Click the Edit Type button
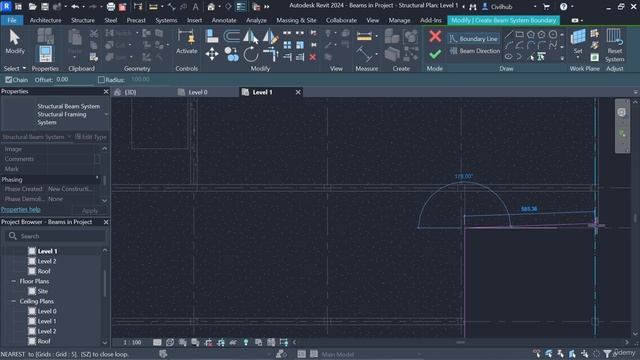This screenshot has width=640, height=360. (x=91, y=137)
